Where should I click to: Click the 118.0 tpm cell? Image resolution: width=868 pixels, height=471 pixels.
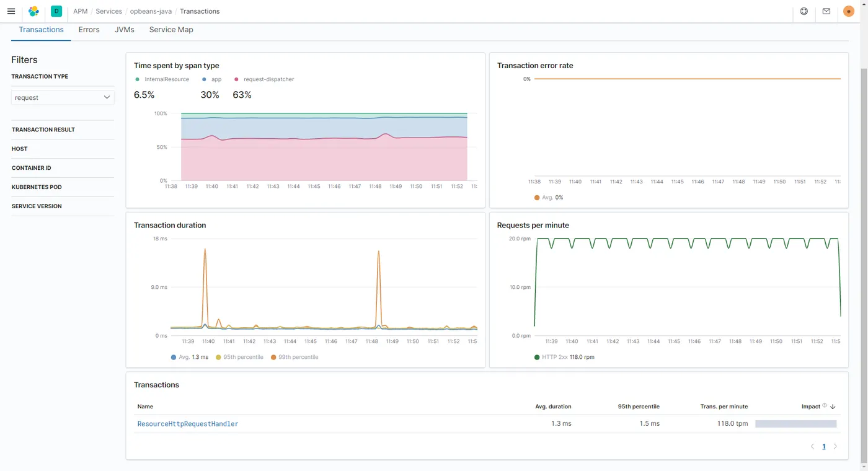click(732, 424)
